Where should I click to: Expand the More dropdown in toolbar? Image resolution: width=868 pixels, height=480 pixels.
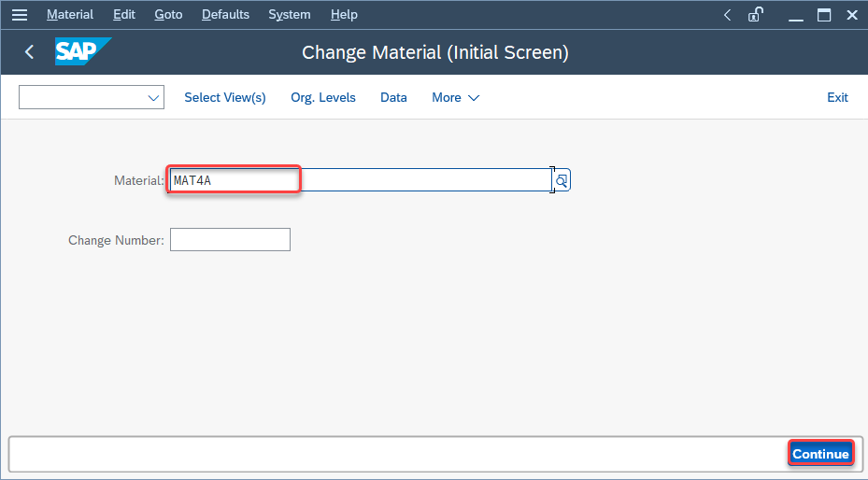pos(455,98)
